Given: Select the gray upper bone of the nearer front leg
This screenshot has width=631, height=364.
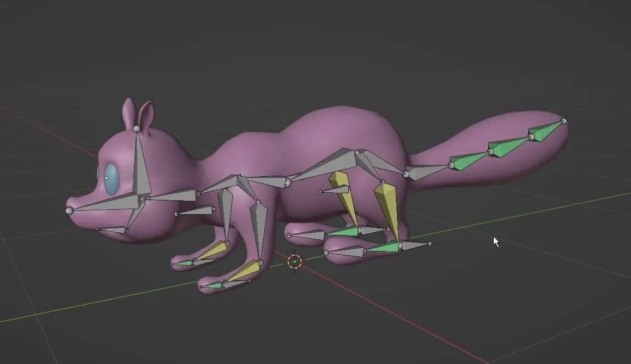Looking at the screenshot, I should (x=258, y=231).
